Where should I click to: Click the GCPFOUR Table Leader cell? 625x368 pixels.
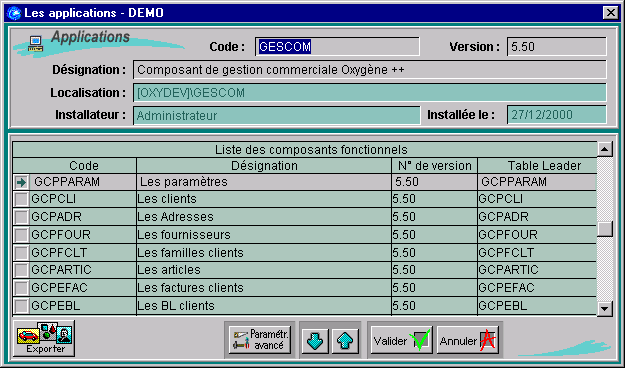pyautogui.click(x=537, y=234)
